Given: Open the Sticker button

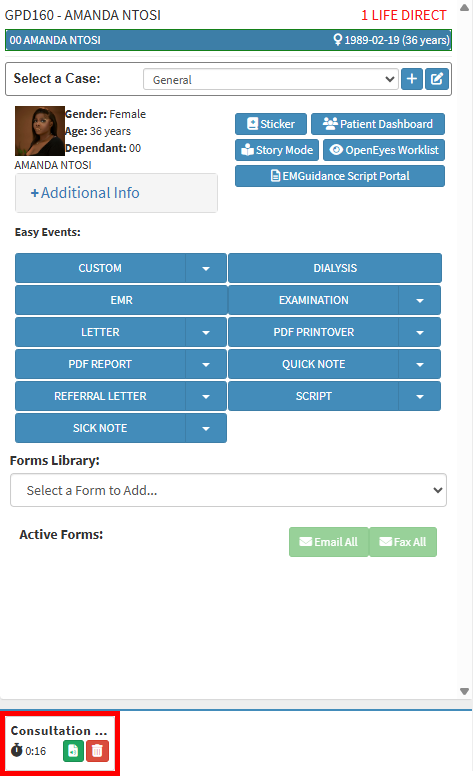Looking at the screenshot, I should (271, 124).
